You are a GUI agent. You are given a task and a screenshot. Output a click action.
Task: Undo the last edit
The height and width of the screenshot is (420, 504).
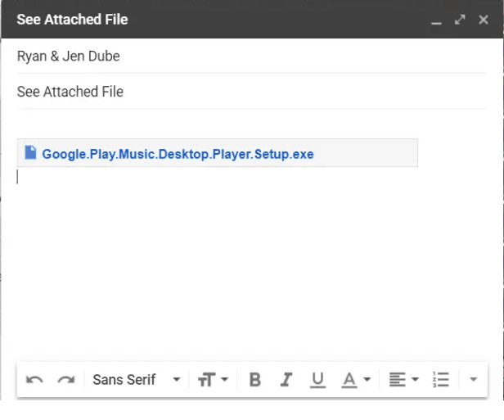[34, 380]
